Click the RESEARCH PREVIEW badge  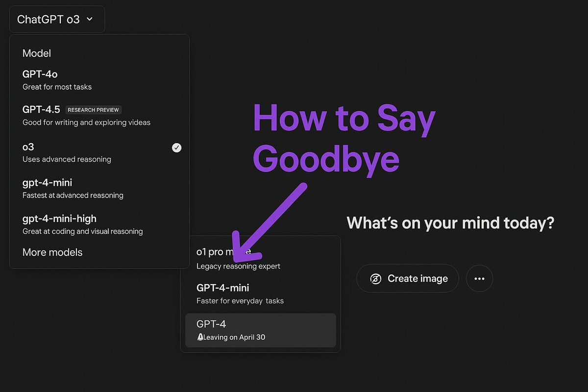[x=93, y=110]
